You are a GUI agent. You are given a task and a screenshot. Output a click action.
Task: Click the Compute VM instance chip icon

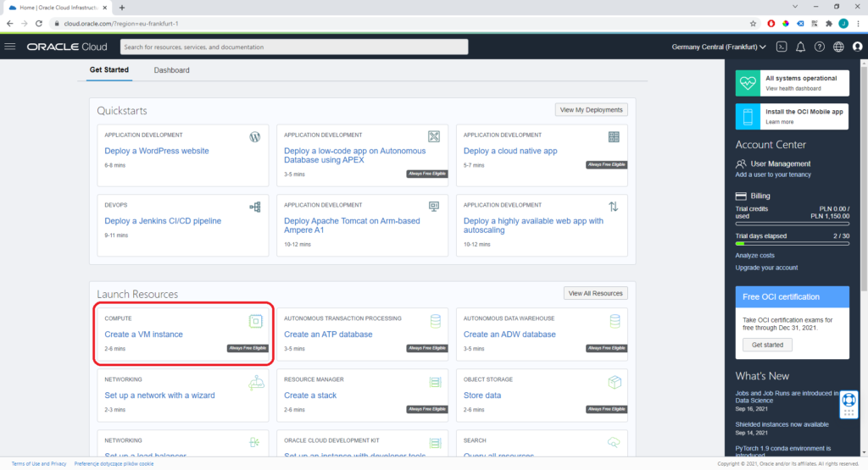pyautogui.click(x=256, y=321)
